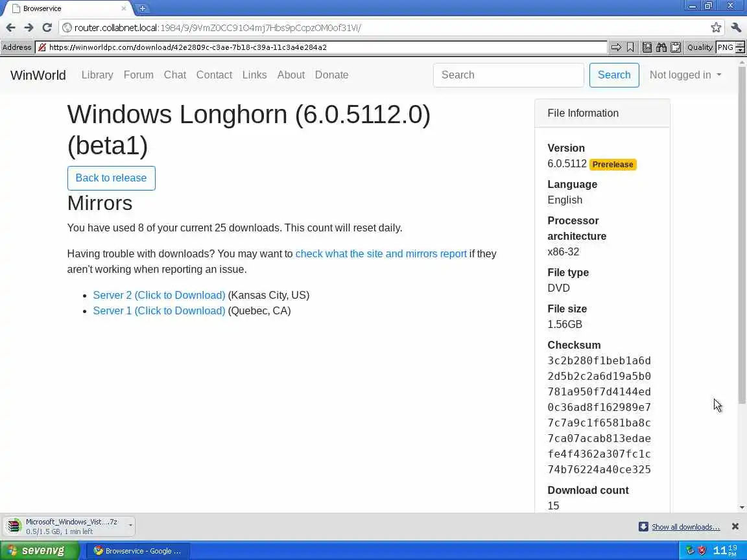Download from Server 2 Kansas City

pos(159,296)
